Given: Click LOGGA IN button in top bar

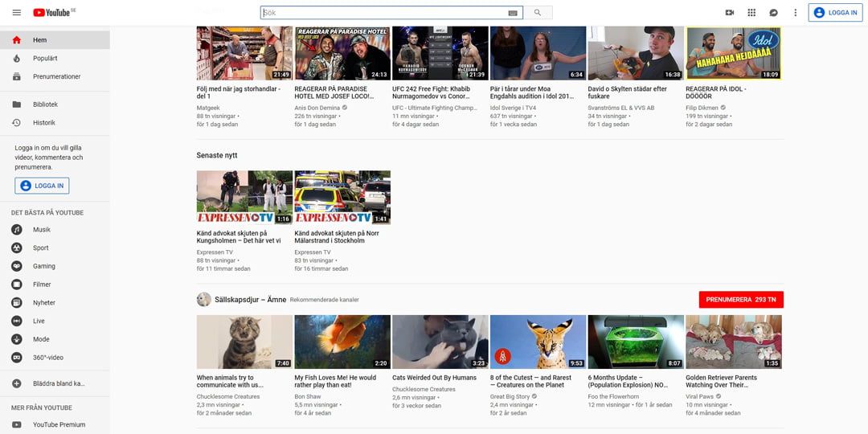Looking at the screenshot, I should coord(835,12).
